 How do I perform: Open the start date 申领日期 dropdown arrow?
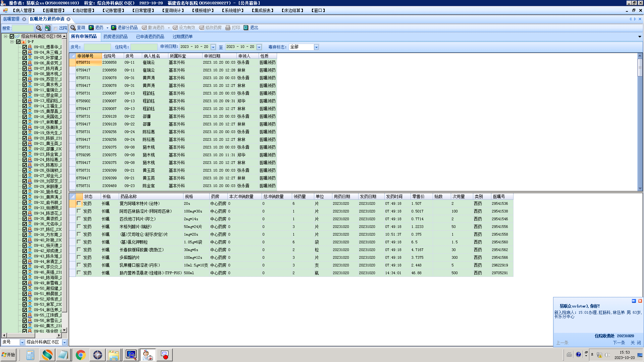click(213, 47)
